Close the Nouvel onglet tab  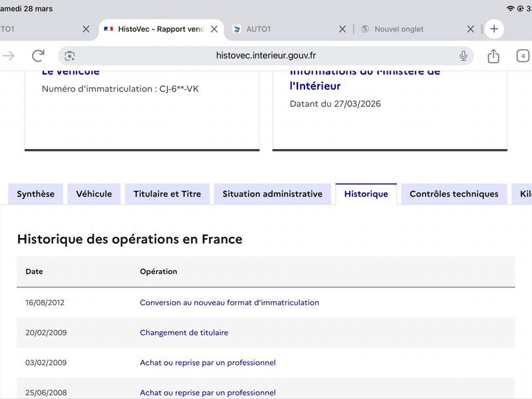[x=470, y=29]
